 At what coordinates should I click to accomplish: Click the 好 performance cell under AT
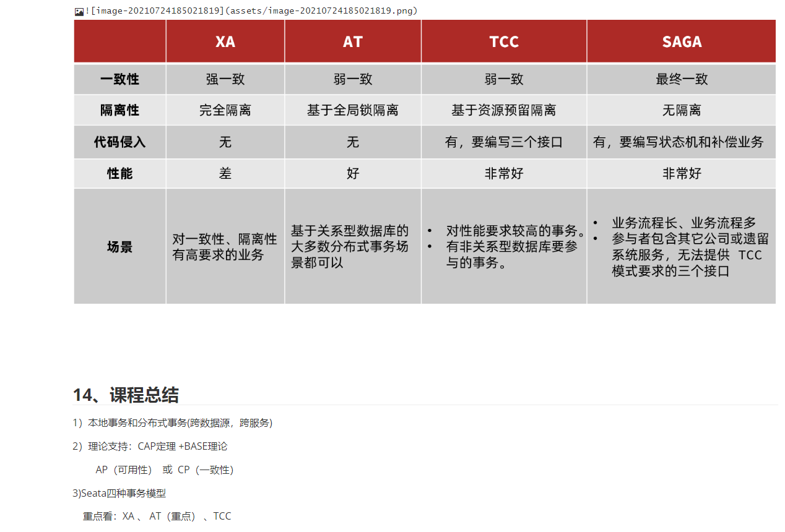click(353, 174)
